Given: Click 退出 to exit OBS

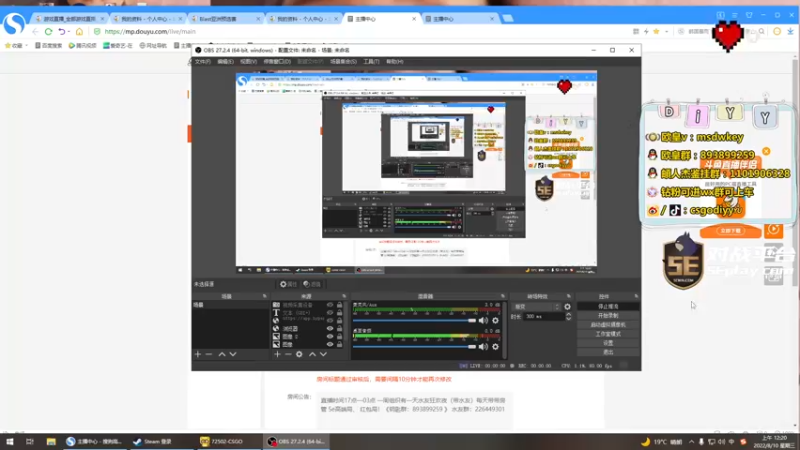Looking at the screenshot, I should pyautogui.click(x=608, y=353).
